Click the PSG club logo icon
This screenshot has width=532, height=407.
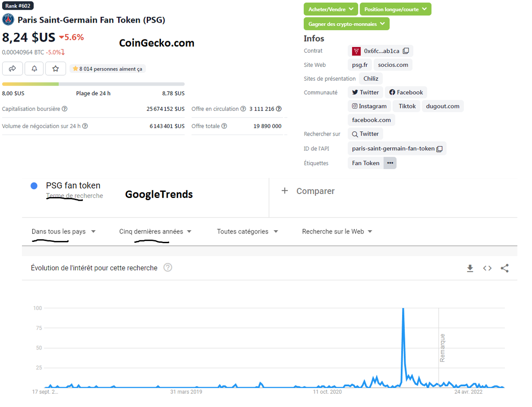8,20
